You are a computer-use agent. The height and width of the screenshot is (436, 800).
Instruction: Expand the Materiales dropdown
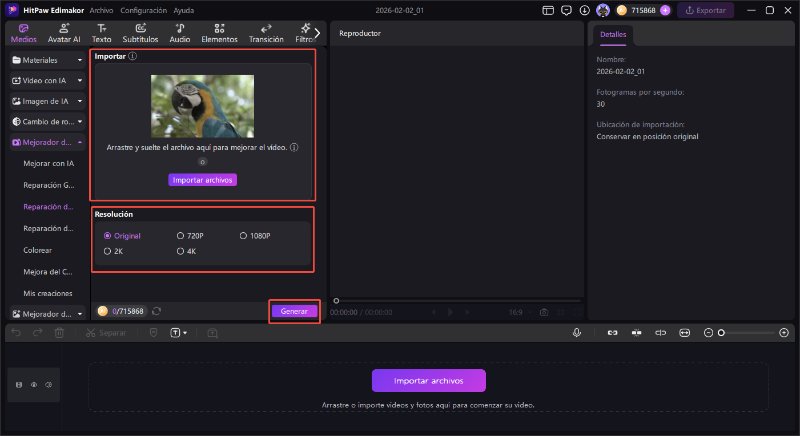[47, 60]
